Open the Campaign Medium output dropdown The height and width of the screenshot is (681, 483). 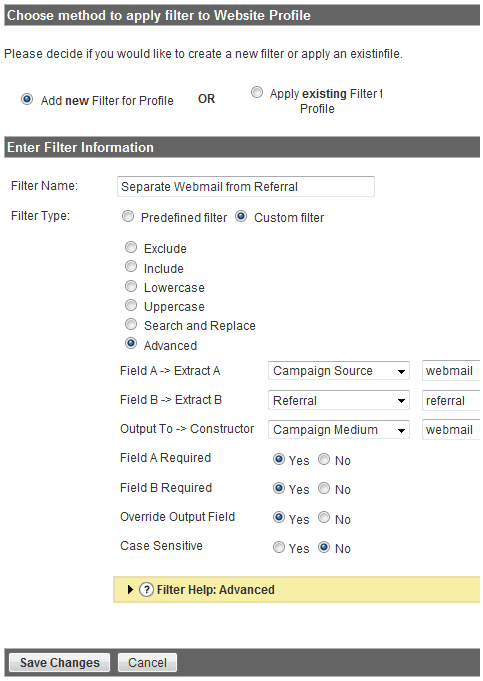(x=339, y=430)
